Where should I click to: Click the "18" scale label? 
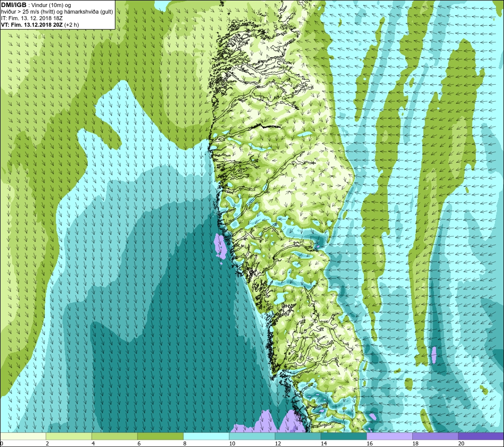pos(415,443)
